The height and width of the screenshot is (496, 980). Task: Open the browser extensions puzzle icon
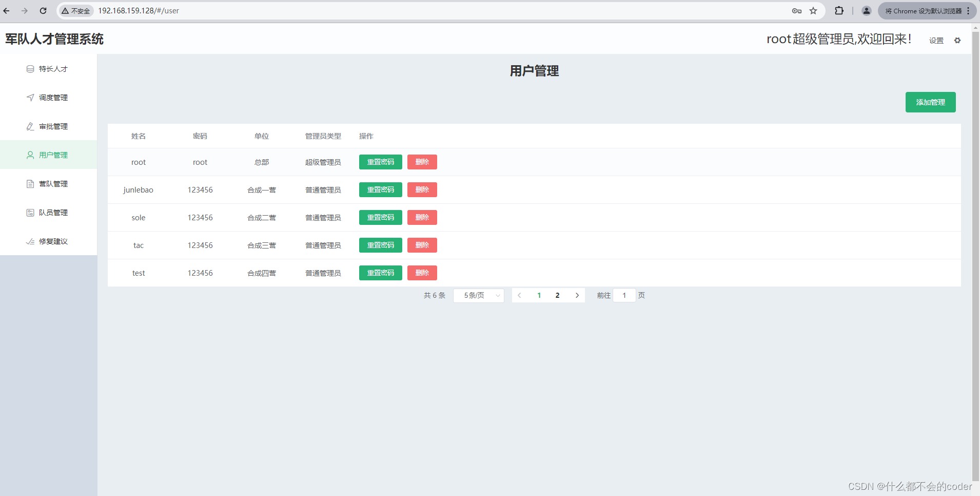coord(839,11)
